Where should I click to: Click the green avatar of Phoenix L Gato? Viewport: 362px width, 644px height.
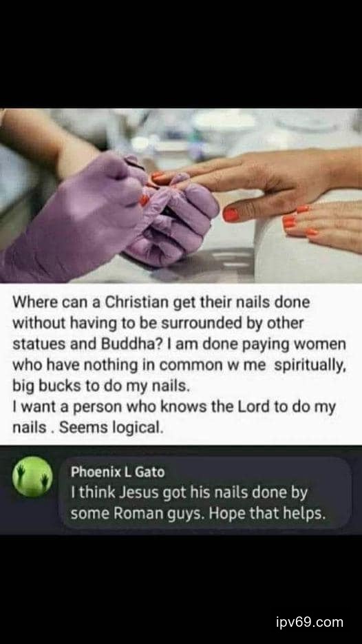pyautogui.click(x=32, y=476)
